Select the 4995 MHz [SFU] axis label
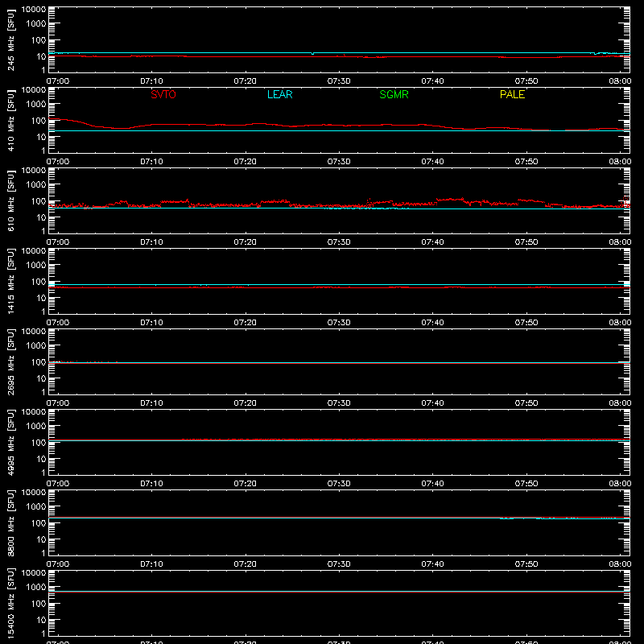The width and height of the screenshot is (644, 644). point(11,442)
